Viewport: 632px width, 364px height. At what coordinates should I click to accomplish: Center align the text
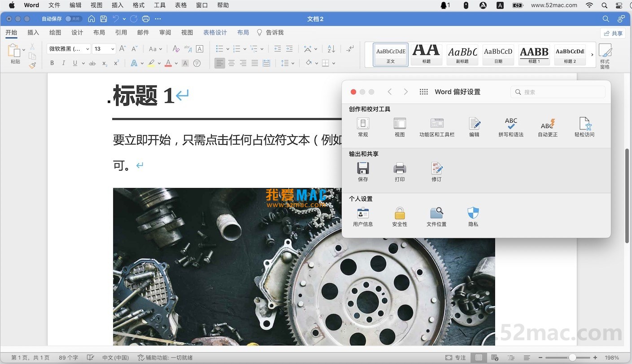coord(231,63)
